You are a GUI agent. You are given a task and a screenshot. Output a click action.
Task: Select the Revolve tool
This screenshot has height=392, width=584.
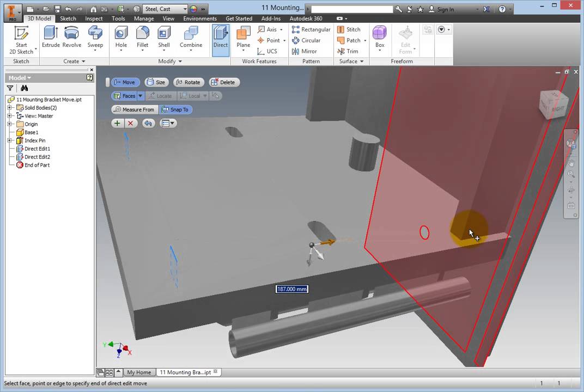[x=71, y=37]
